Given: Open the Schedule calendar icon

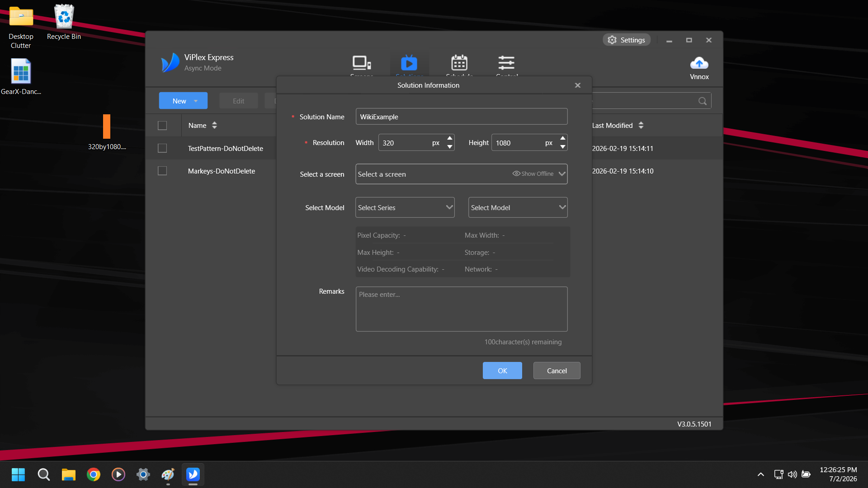Looking at the screenshot, I should point(459,63).
